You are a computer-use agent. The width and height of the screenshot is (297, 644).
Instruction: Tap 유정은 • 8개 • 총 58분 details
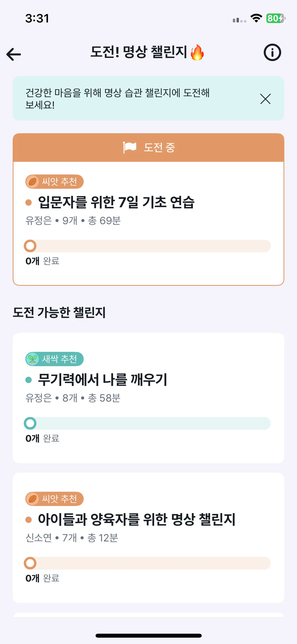(73, 398)
